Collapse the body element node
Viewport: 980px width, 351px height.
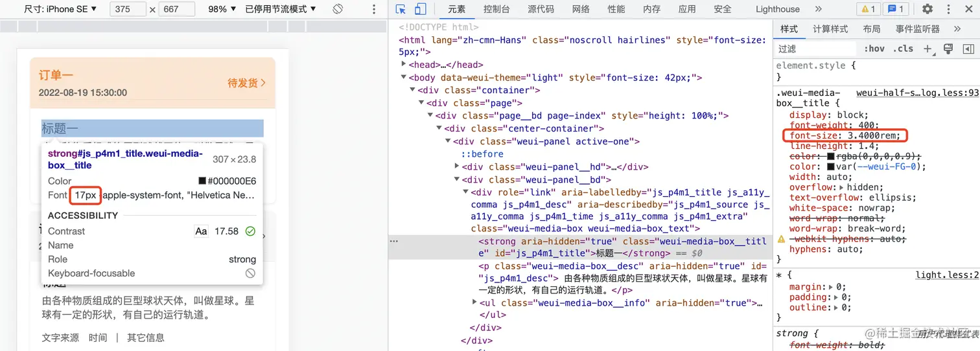pos(404,78)
